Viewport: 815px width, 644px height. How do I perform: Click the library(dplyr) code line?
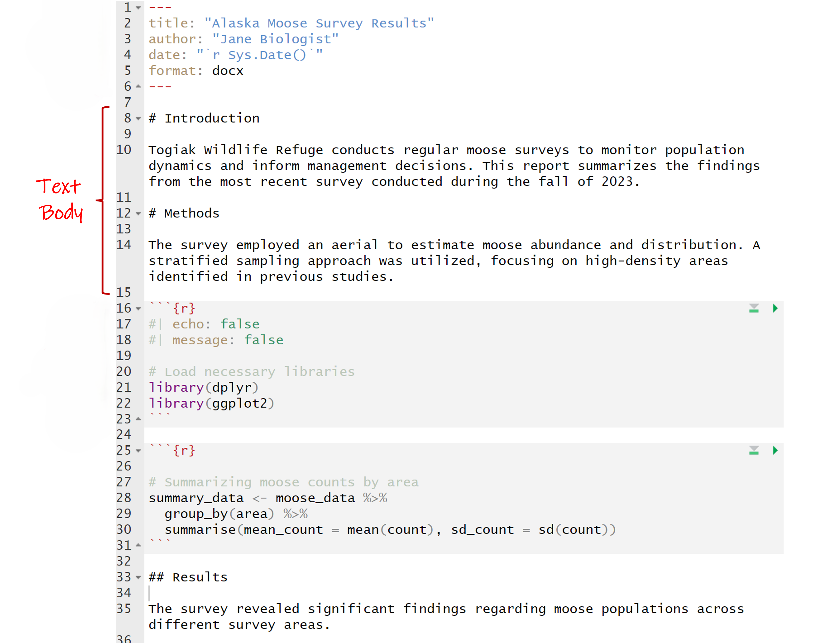tap(203, 388)
